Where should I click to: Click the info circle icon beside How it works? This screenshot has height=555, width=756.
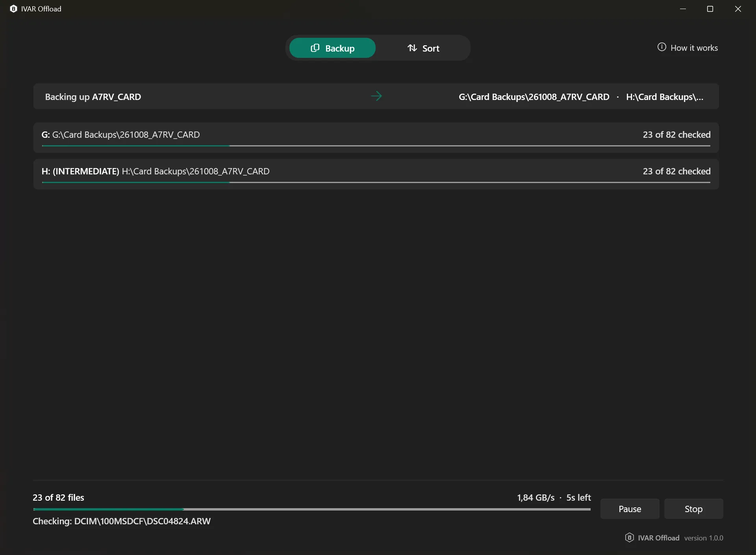pyautogui.click(x=661, y=47)
